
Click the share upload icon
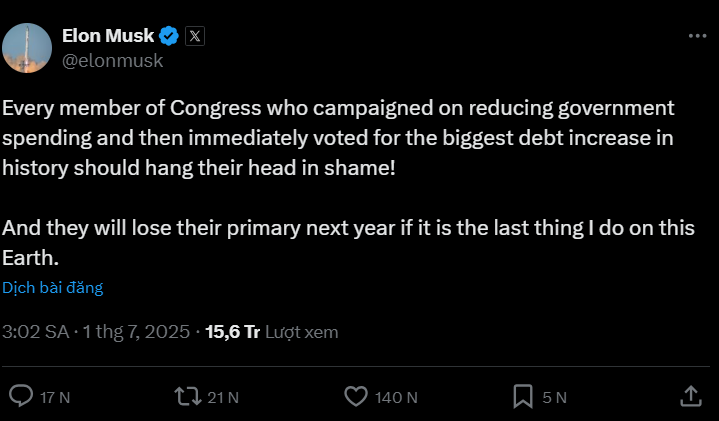pyautogui.click(x=690, y=396)
